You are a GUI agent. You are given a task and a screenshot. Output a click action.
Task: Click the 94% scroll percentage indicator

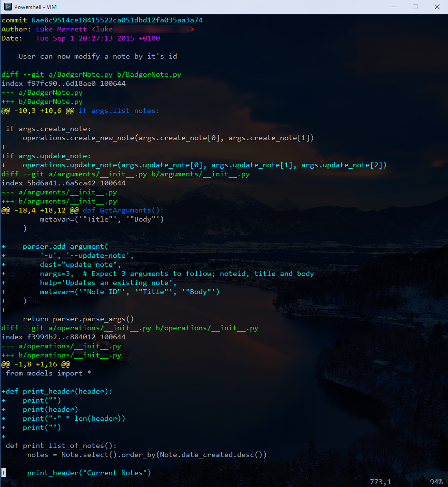tap(437, 482)
